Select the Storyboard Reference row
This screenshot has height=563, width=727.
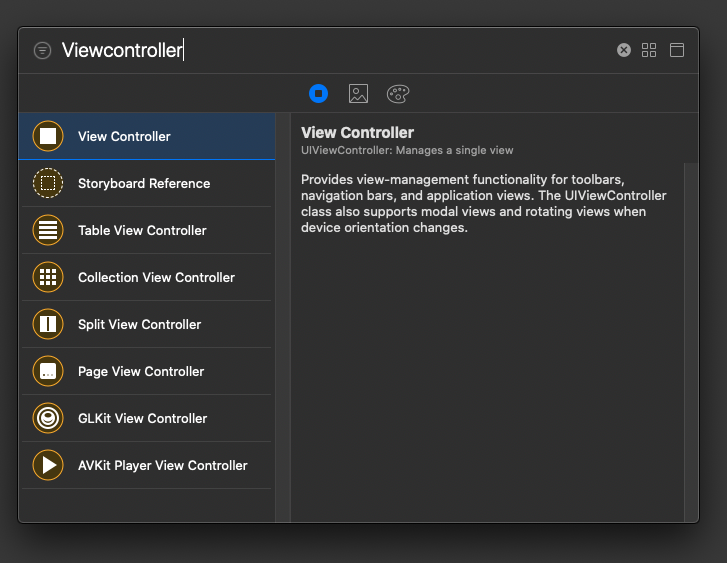click(x=144, y=183)
